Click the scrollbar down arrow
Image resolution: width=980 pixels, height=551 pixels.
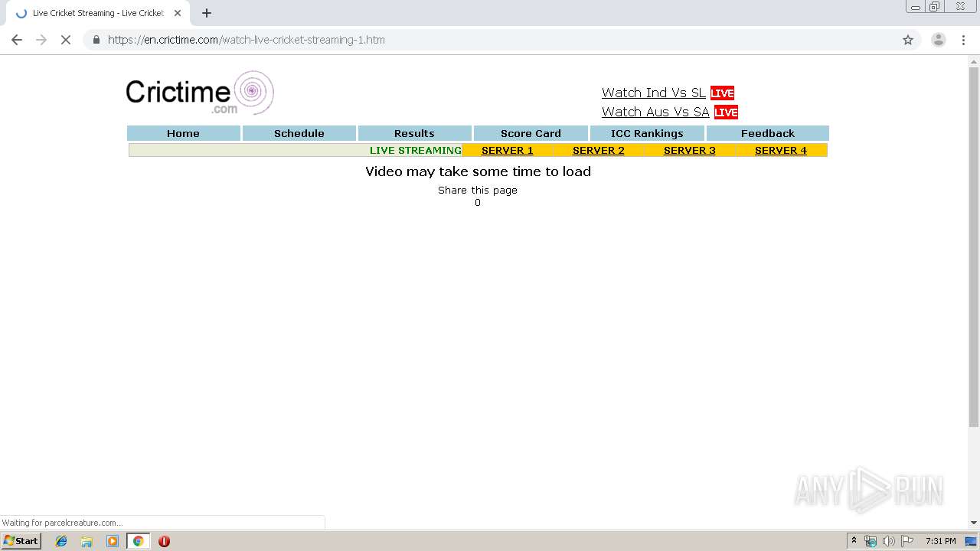tap(974, 523)
